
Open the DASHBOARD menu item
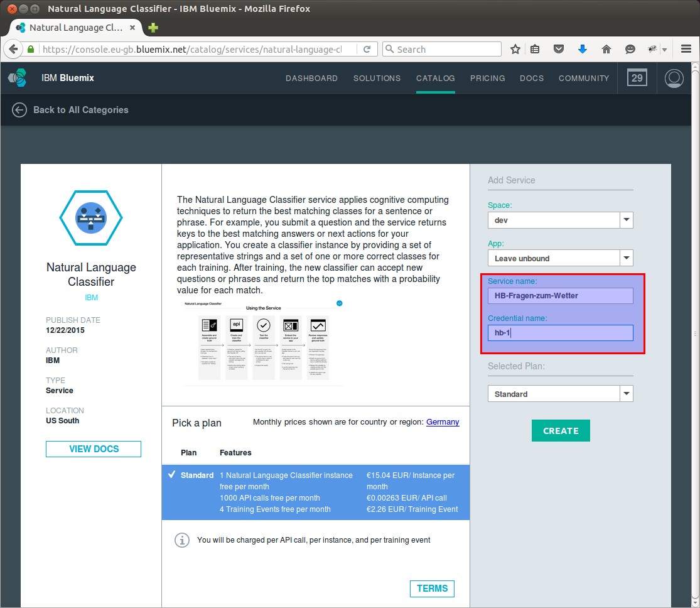pyautogui.click(x=311, y=78)
